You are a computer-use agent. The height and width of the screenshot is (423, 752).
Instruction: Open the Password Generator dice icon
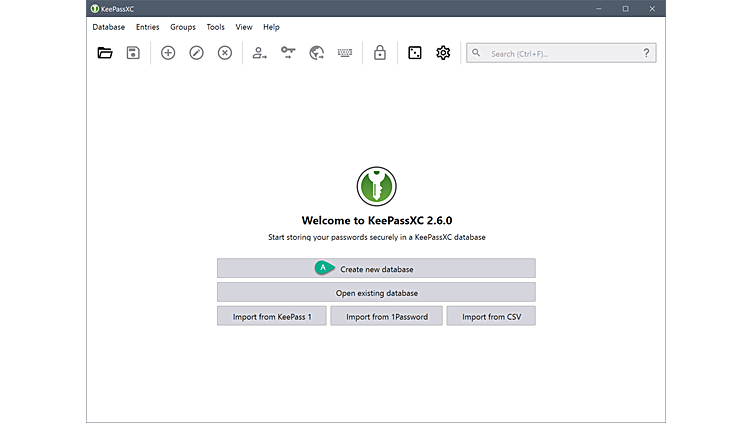click(x=415, y=53)
